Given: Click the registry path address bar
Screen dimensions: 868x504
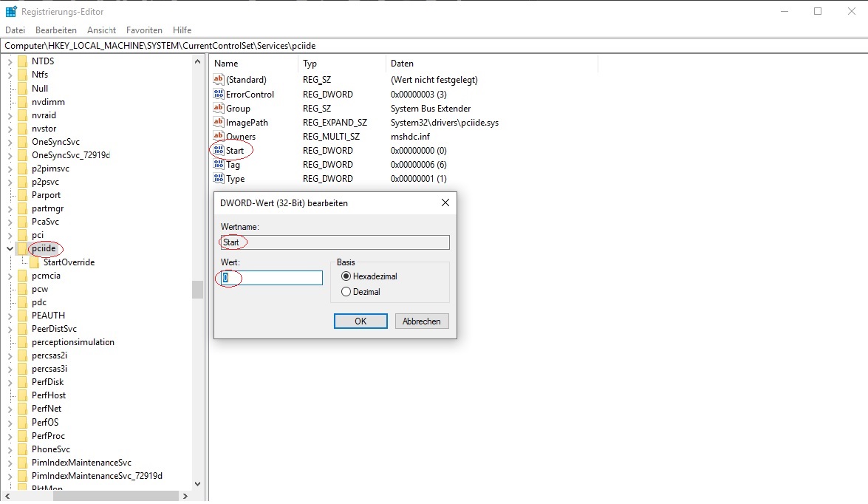Looking at the screenshot, I should [434, 45].
